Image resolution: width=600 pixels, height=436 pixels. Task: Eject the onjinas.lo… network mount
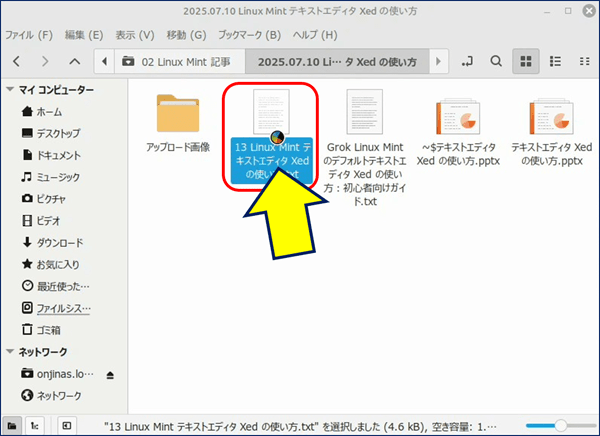click(110, 375)
